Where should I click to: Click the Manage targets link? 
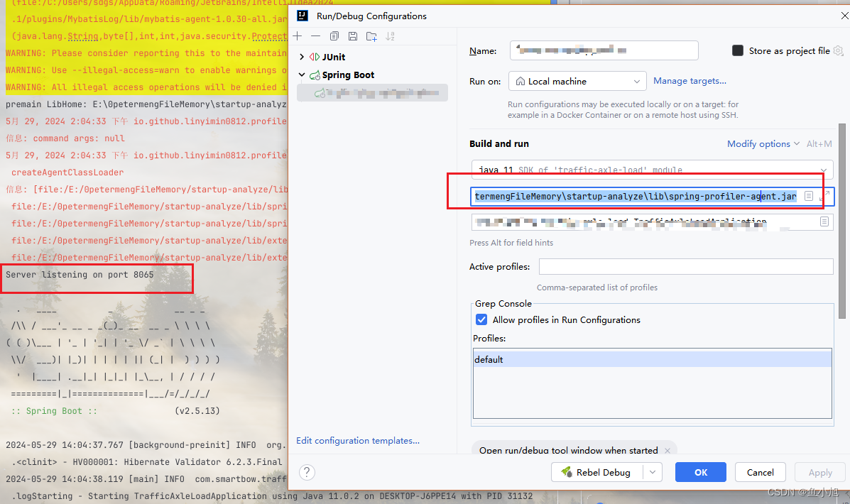(x=690, y=81)
